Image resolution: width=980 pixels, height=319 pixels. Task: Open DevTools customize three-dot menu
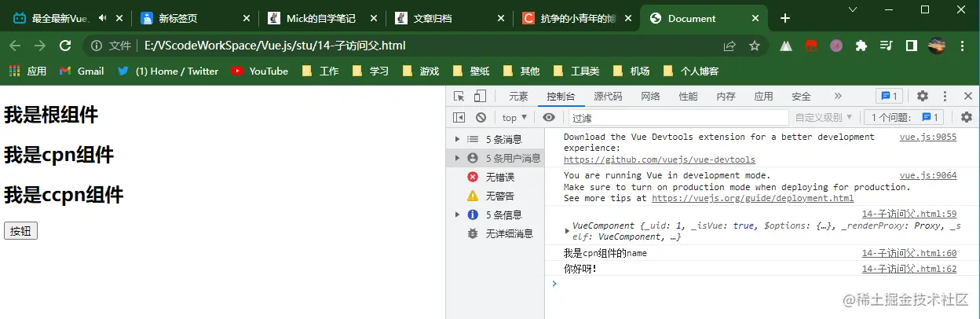945,96
